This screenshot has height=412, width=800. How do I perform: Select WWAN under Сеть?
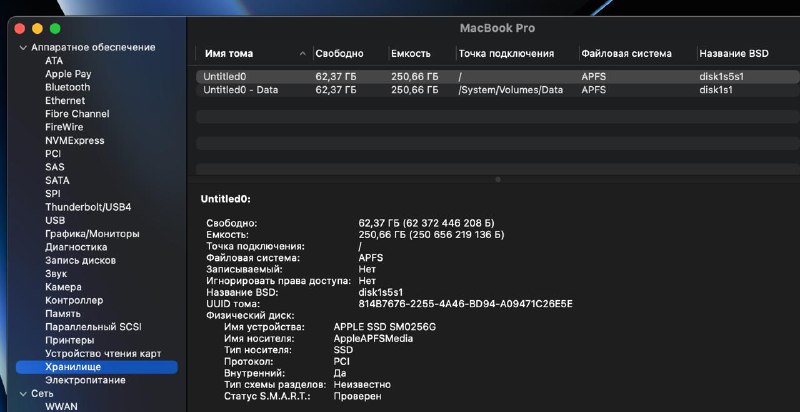61,406
